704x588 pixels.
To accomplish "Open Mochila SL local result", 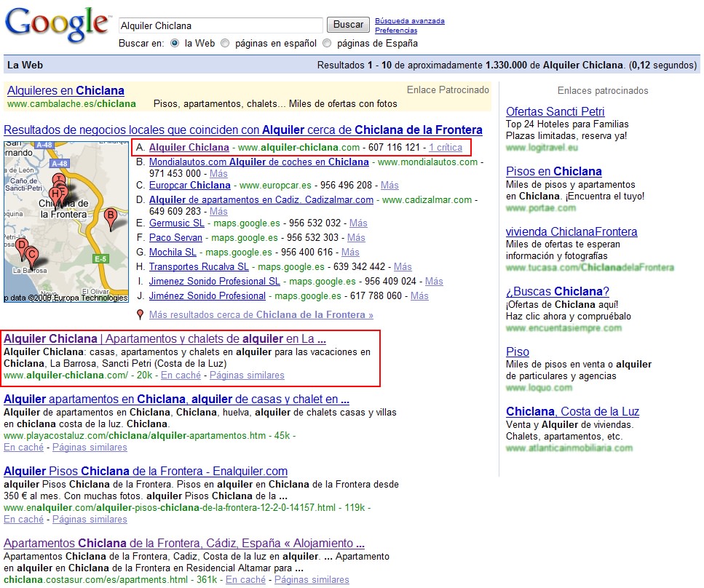I will tap(173, 253).
